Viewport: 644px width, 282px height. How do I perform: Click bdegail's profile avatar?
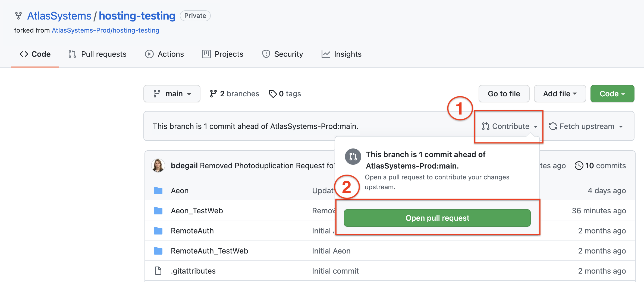click(158, 165)
